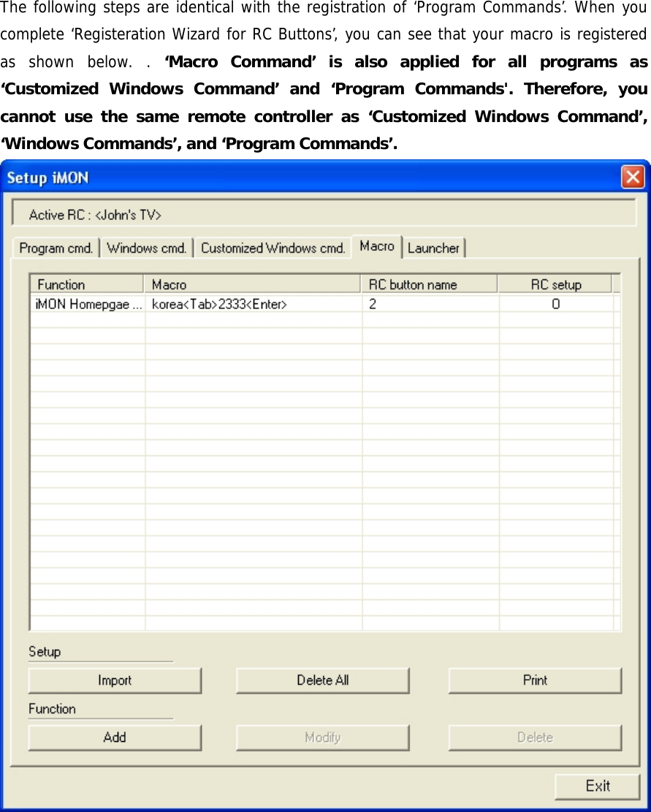Click the Add button under Function
Screen dimensions: 651x812
114,737
